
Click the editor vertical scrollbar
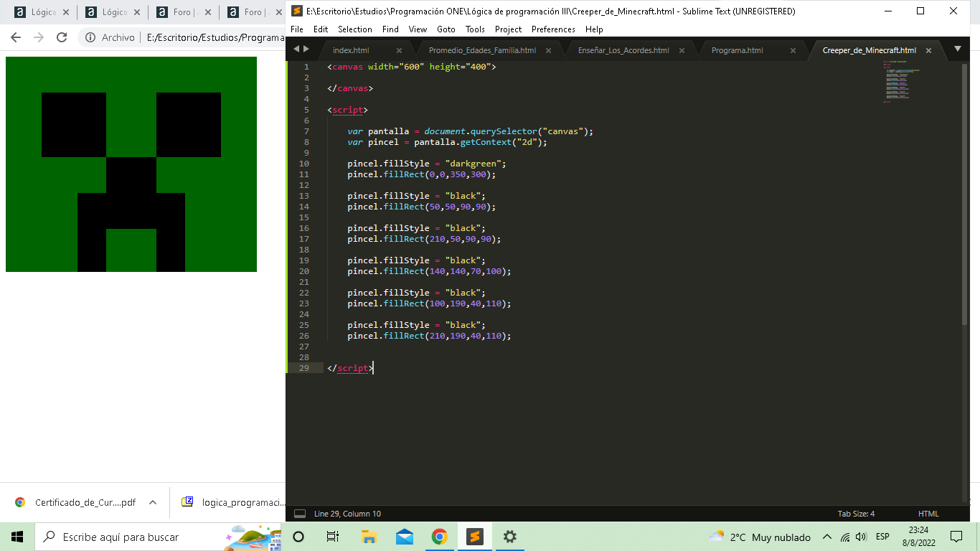(965, 194)
